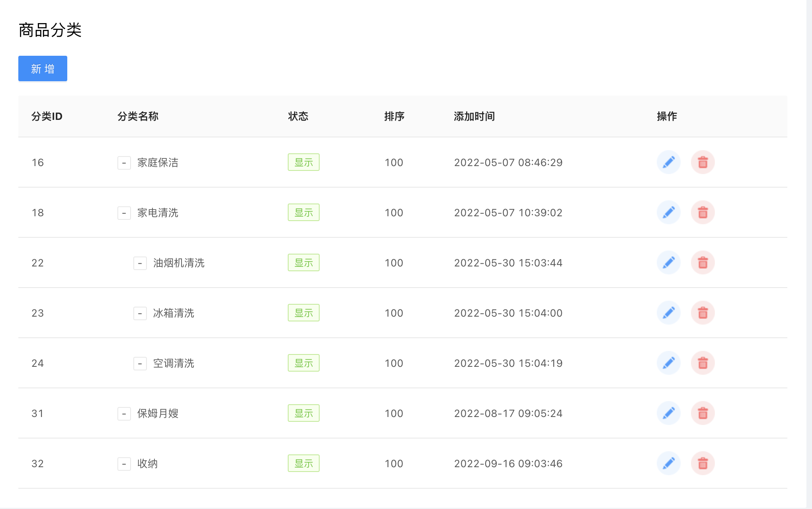
Task: Edit the 家庭保洁 category with pencil icon
Action: [x=668, y=162]
